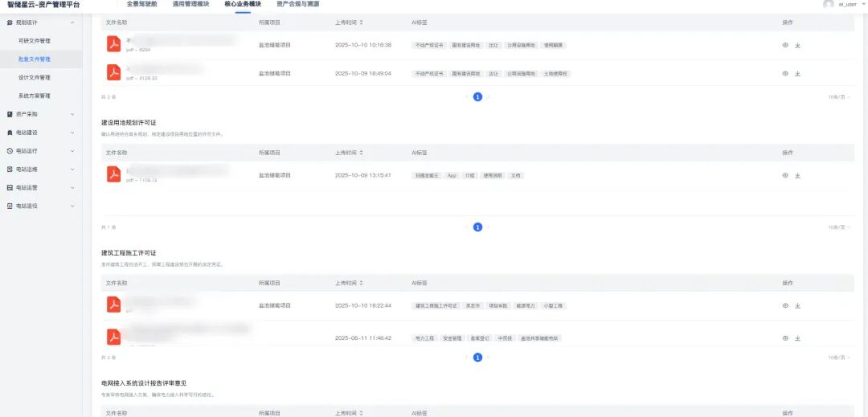The height and width of the screenshot is (417, 868).
Task: Preview the 2025-10-10 16:22:44 file via eye icon
Action: point(785,306)
